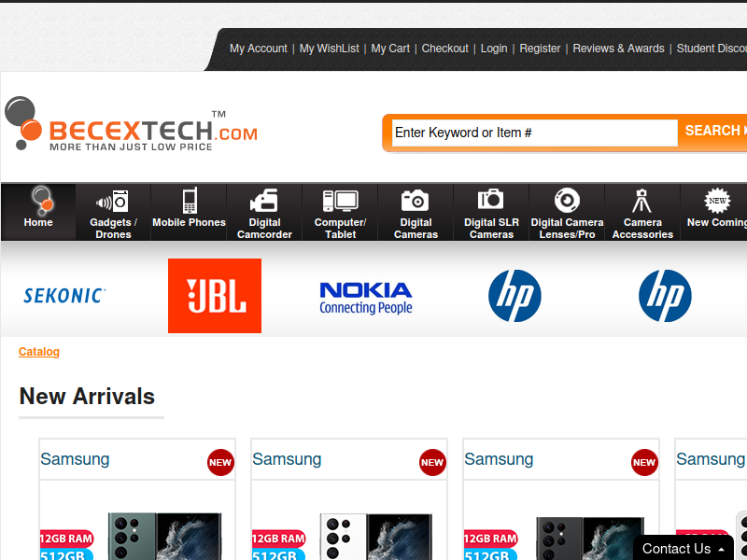Open Samsung link on the partially visible fourth card
Image resolution: width=747 pixels, height=560 pixels.
click(x=711, y=459)
